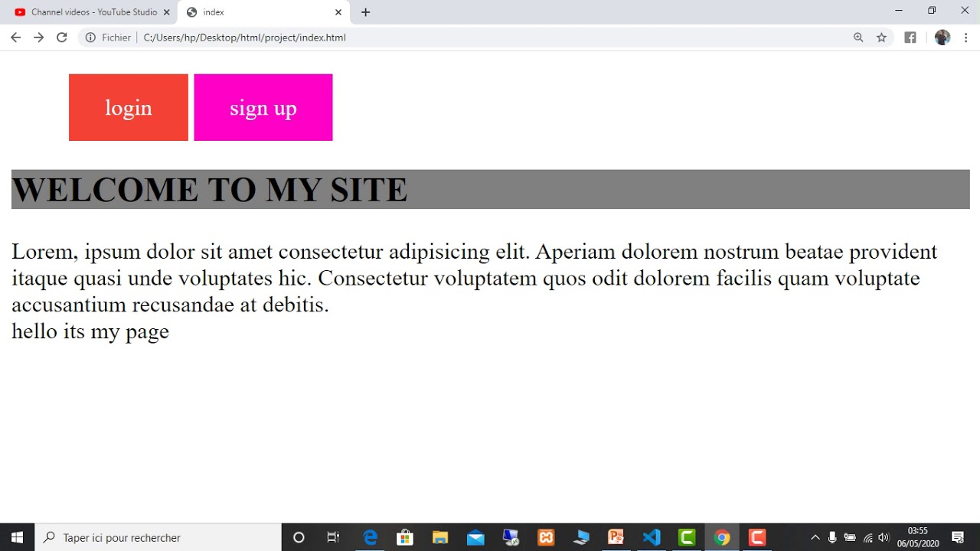The image size is (980, 551).
Task: Click Chrome icon on taskbar
Action: click(722, 537)
